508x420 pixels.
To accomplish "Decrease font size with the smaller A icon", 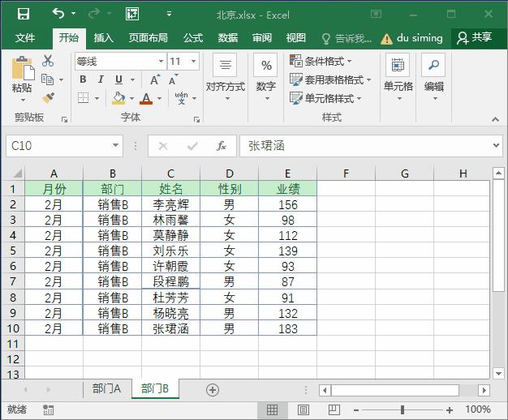I will tap(174, 79).
